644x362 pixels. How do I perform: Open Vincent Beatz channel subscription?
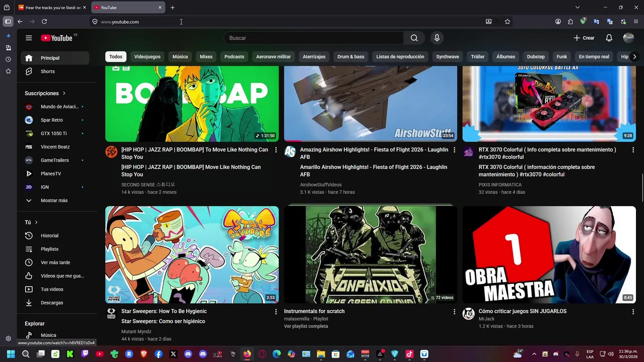[55, 147]
